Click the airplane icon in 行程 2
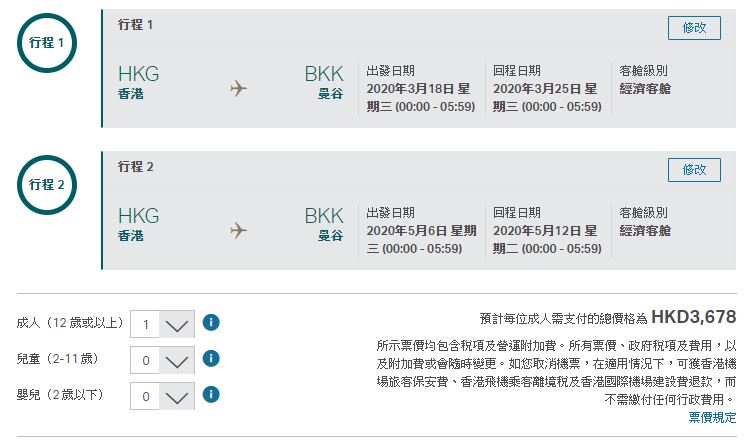This screenshot has width=755, height=445. pyautogui.click(x=238, y=230)
